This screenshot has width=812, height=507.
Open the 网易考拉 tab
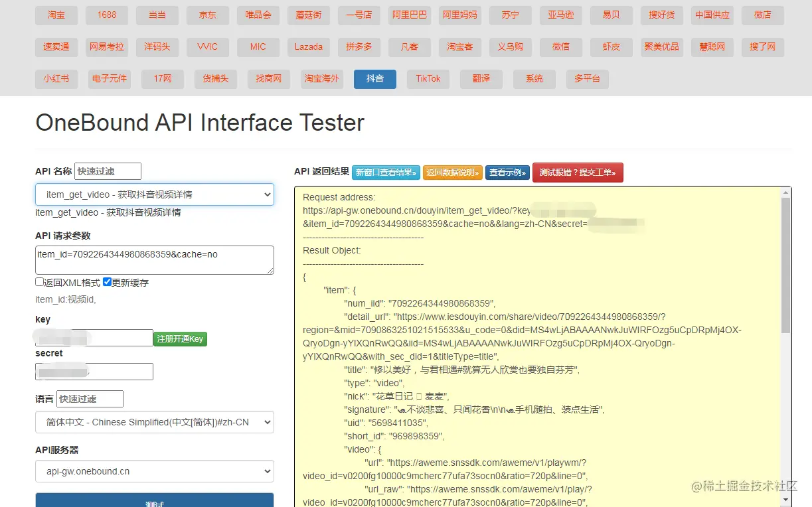pos(107,47)
